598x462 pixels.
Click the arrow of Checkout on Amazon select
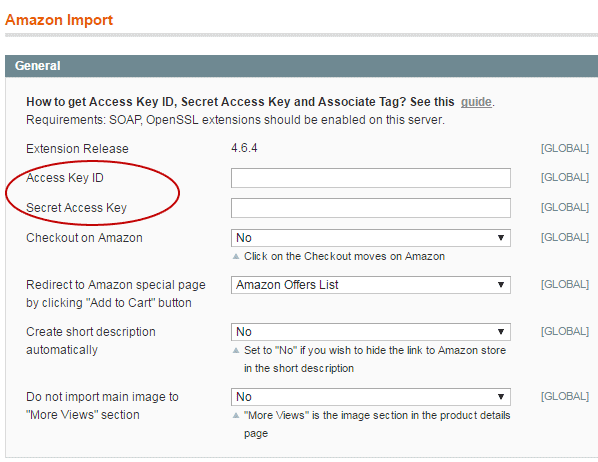point(501,238)
